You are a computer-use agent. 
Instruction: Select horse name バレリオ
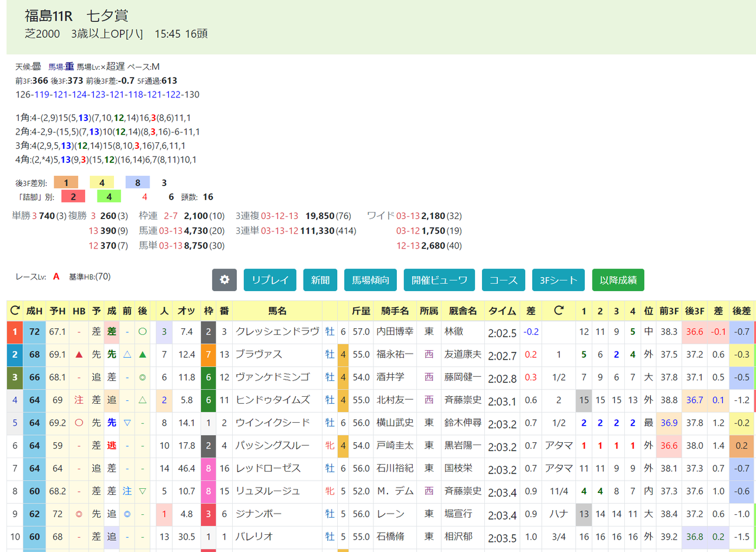[x=253, y=537]
